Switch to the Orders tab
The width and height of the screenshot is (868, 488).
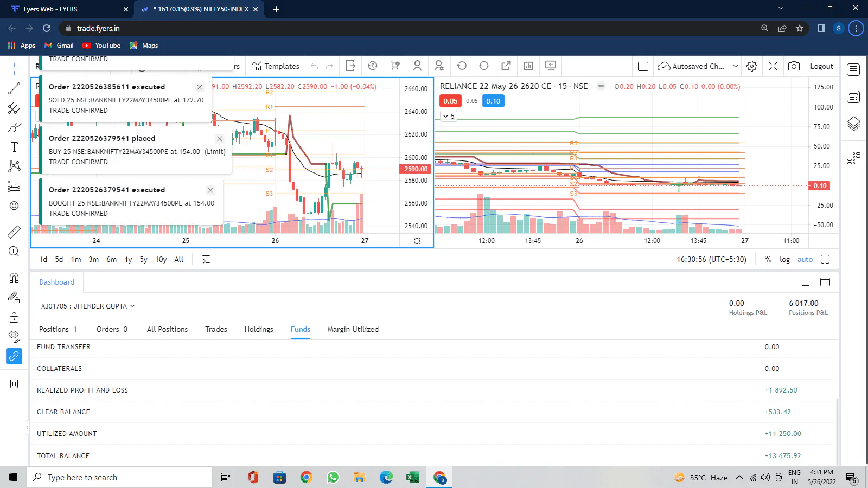coord(112,329)
